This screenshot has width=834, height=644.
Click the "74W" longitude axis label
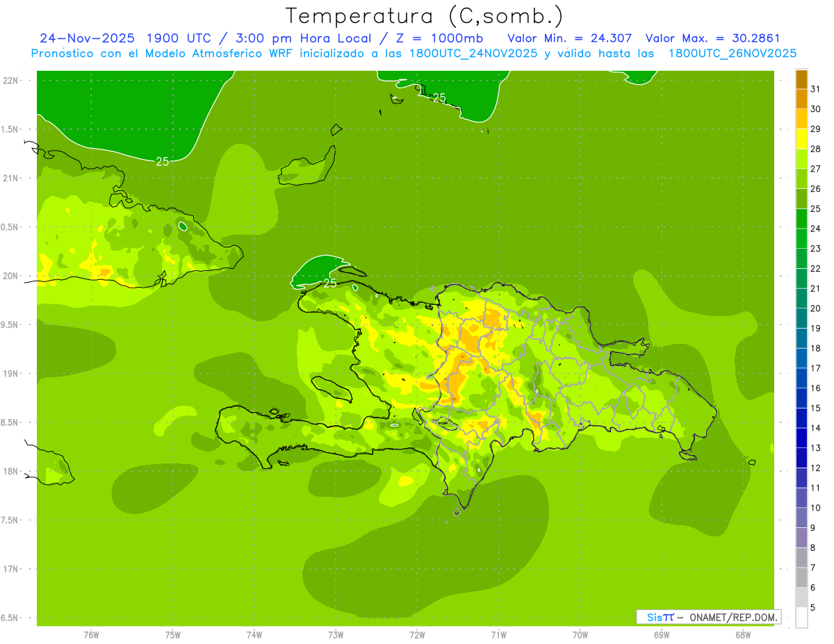[x=254, y=635]
